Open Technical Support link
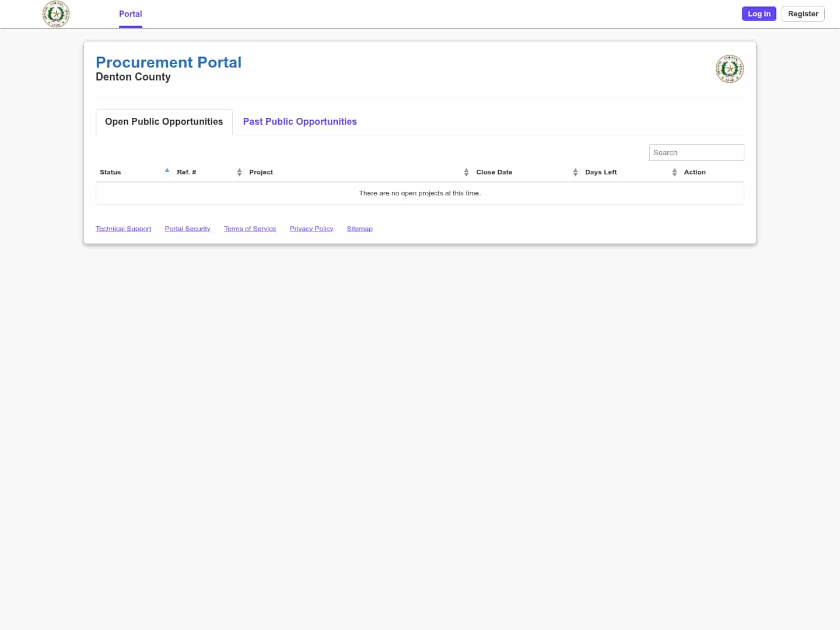Screen dimensions: 840x630 click(124, 229)
